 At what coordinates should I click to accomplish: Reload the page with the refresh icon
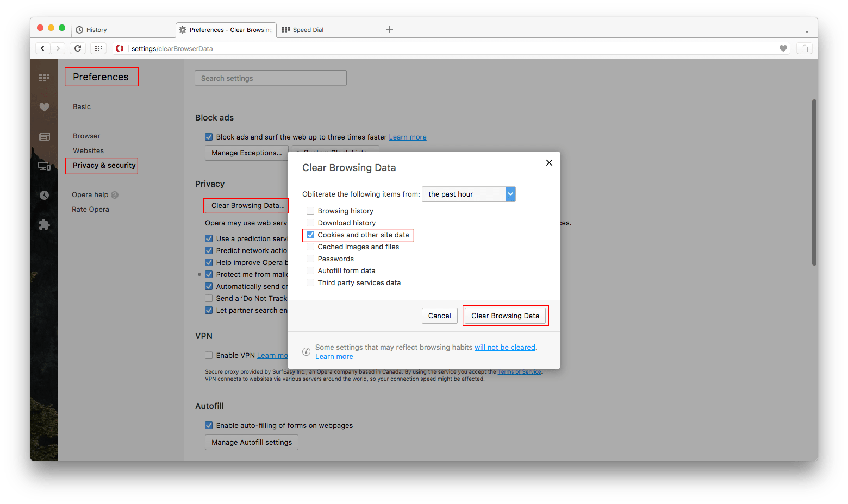pos(78,48)
